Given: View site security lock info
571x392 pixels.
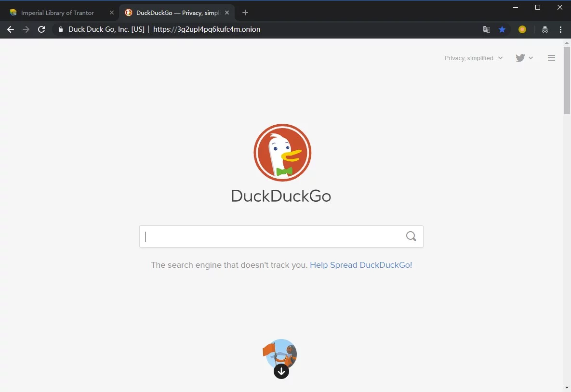Looking at the screenshot, I should click(x=60, y=29).
